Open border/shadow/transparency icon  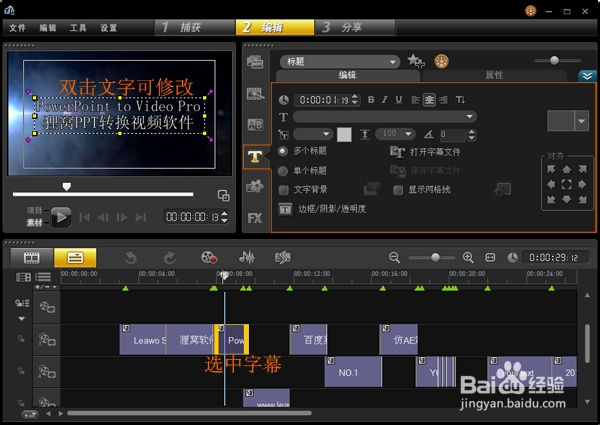[x=285, y=209]
